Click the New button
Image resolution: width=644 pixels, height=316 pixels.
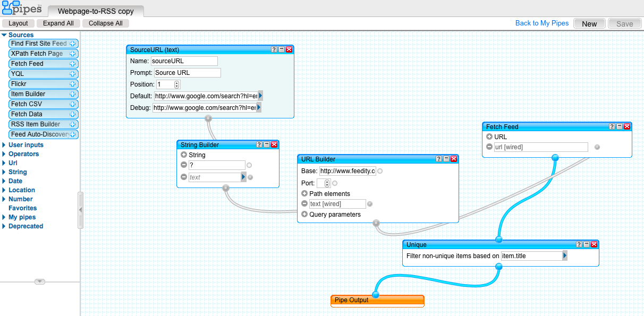click(x=589, y=23)
